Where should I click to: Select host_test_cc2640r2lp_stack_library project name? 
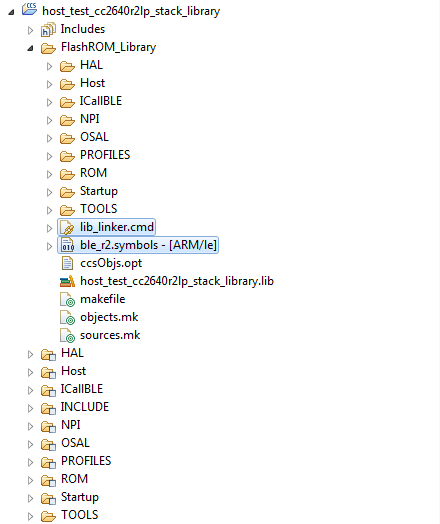pos(131,11)
